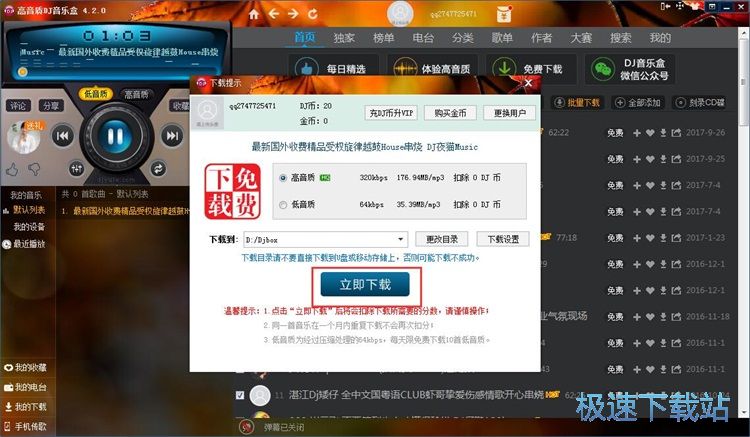Click 购买金币 buy coins button
Image resolution: width=750 pixels, height=437 pixels.
pos(450,113)
